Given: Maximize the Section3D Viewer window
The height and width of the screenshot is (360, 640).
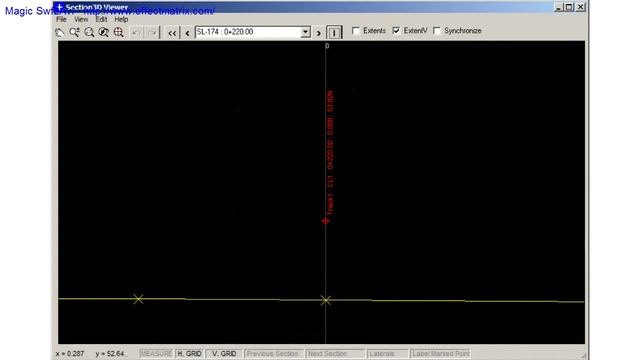Looking at the screenshot, I should point(569,7).
